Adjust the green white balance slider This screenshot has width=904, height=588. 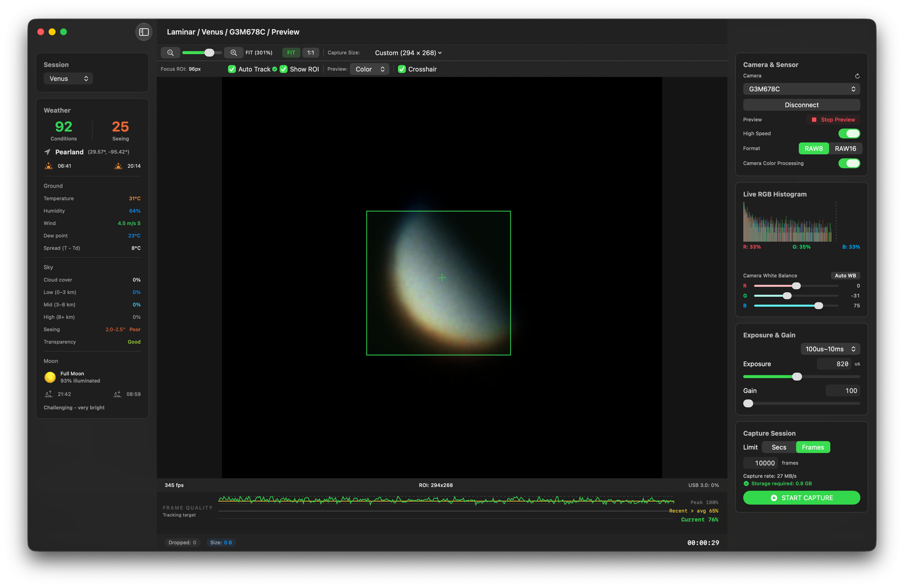pyautogui.click(x=796, y=296)
